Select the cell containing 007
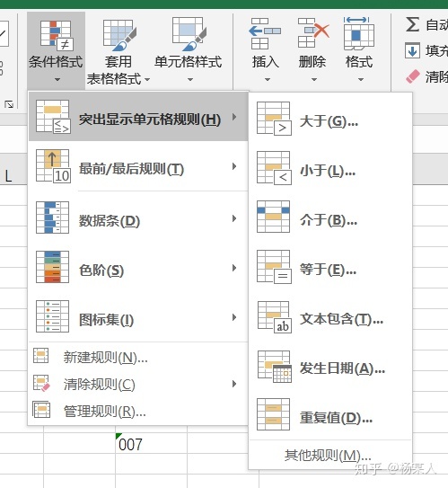 click(151, 443)
